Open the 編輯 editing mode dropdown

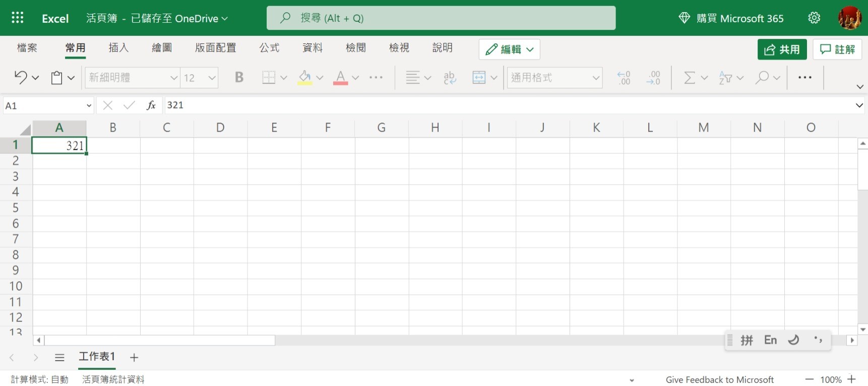point(510,49)
